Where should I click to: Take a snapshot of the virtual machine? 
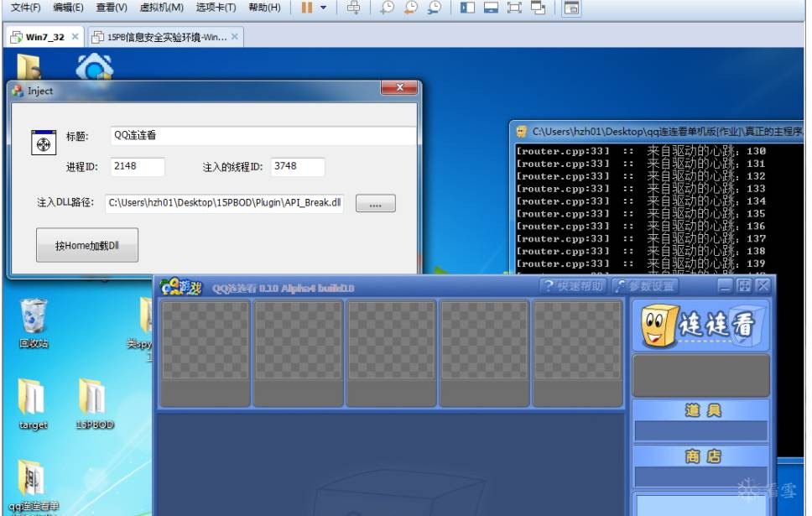click(387, 8)
